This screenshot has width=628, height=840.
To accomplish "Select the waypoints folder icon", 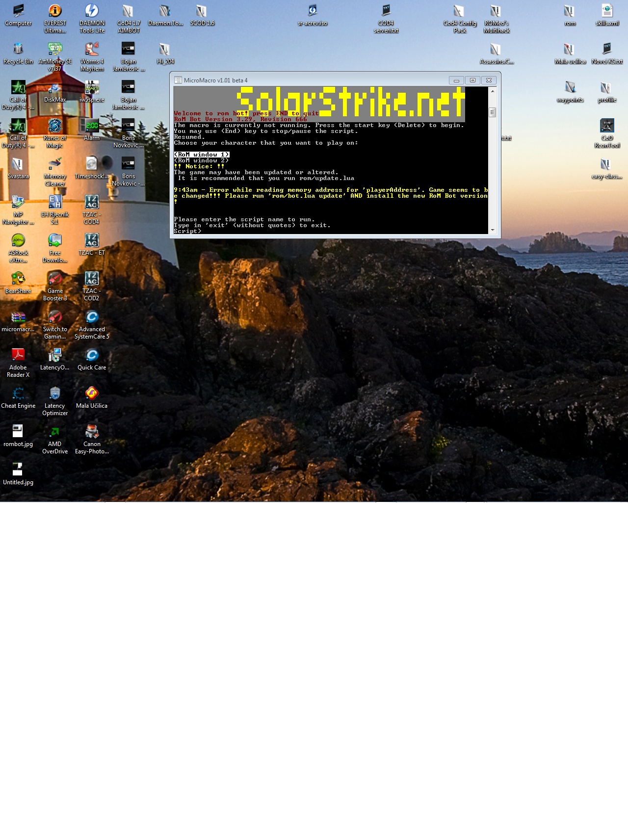I will pyautogui.click(x=570, y=88).
